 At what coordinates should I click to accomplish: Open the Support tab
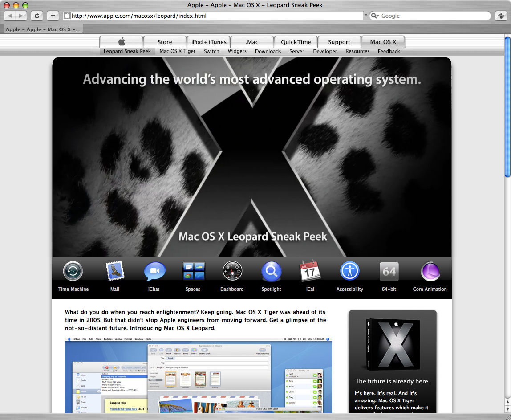click(339, 42)
